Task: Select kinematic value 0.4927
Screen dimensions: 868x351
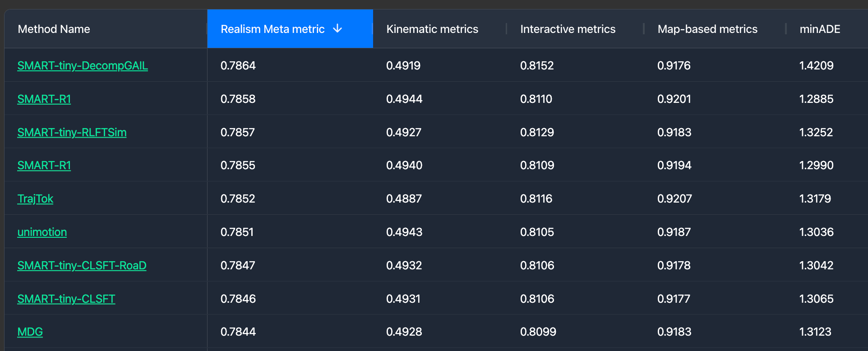Action: pos(404,133)
